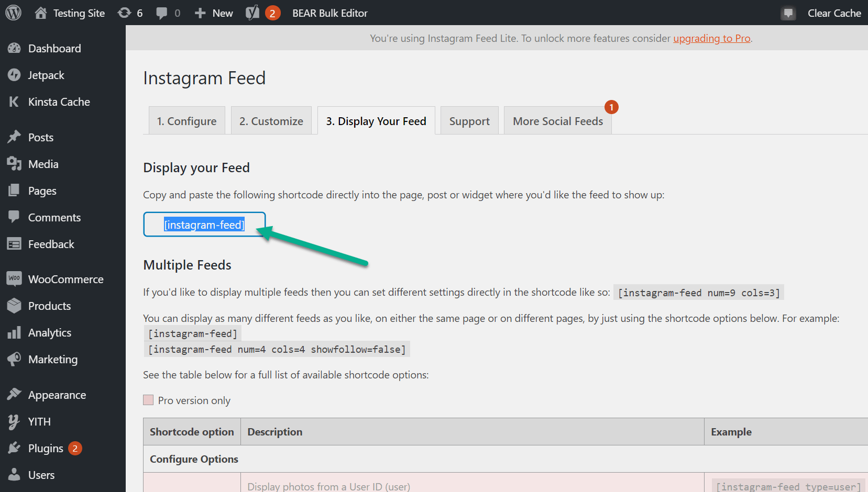The width and height of the screenshot is (868, 492).
Task: Open Kinsta Cache via its K icon
Action: pyautogui.click(x=15, y=102)
